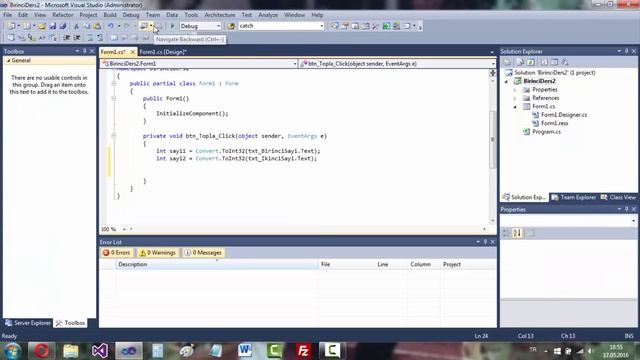
Task: Open Properties Window from the toolbar icon
Action: (345, 26)
